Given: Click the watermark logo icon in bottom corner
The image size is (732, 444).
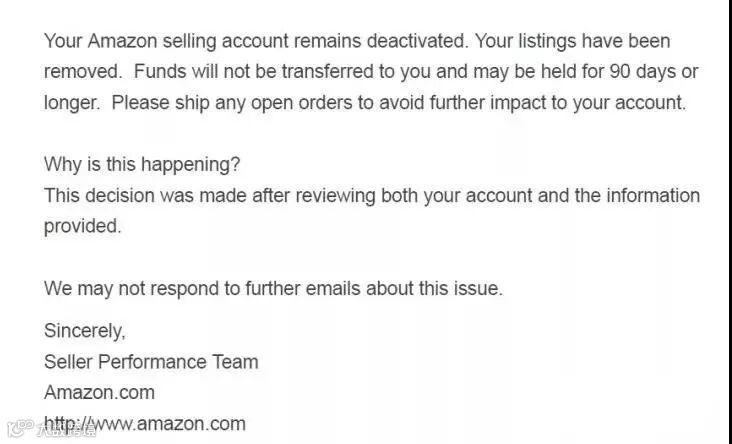Looking at the screenshot, I should (19, 429).
